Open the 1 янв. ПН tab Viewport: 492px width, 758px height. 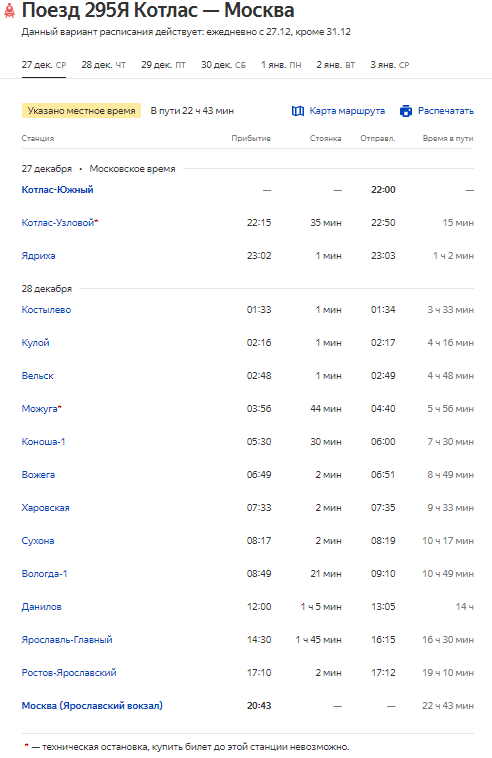click(281, 65)
